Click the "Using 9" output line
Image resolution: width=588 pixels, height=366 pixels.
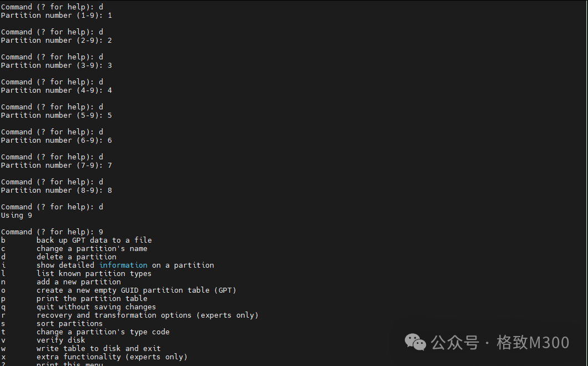(17, 215)
